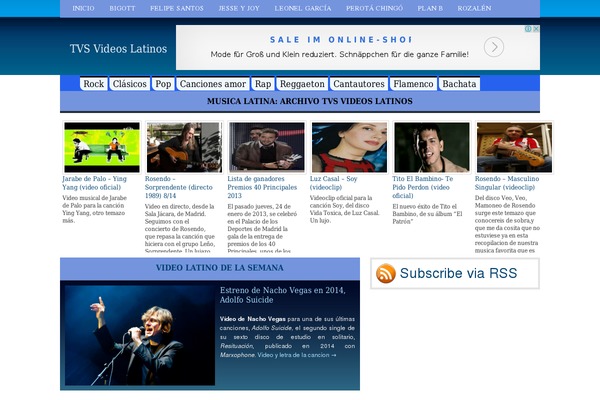Open the Luz Casal - Soy (videoclip) link
Screen dimensions: 600x400
coord(334,183)
